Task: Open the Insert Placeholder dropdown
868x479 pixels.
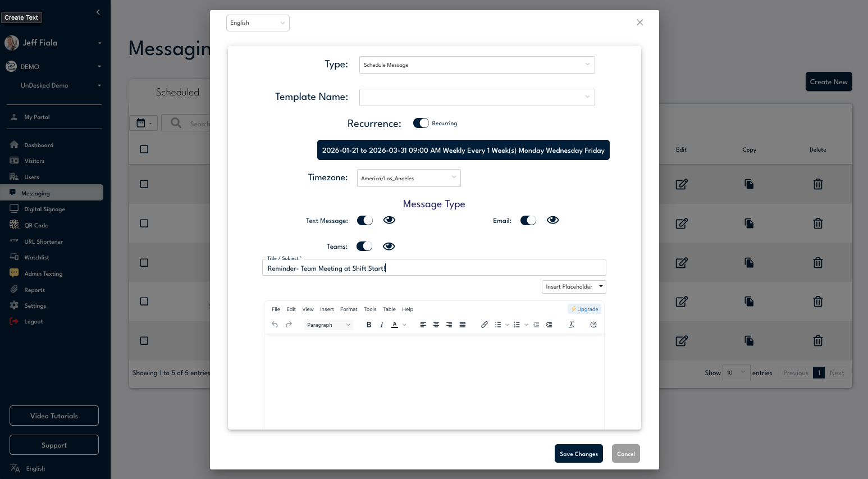Action: pos(574,286)
